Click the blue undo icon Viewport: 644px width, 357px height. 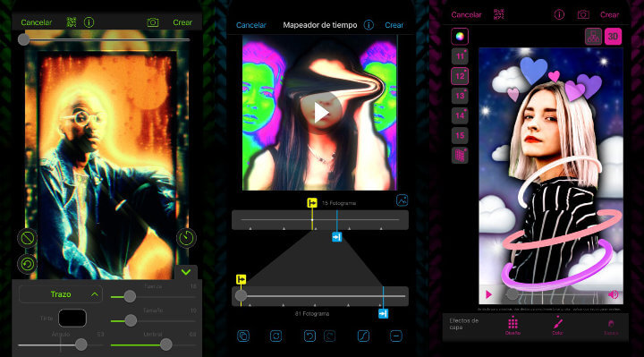(309, 336)
